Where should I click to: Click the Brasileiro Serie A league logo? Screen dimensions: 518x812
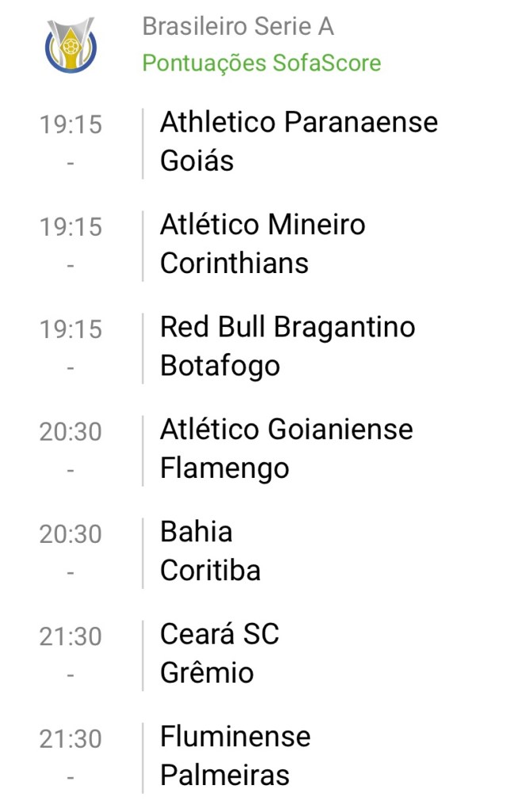point(71,45)
